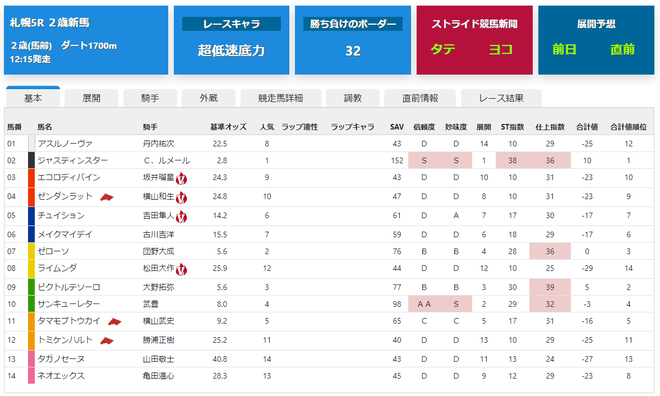Click the red V icon beside 松田大作

pos(181,269)
